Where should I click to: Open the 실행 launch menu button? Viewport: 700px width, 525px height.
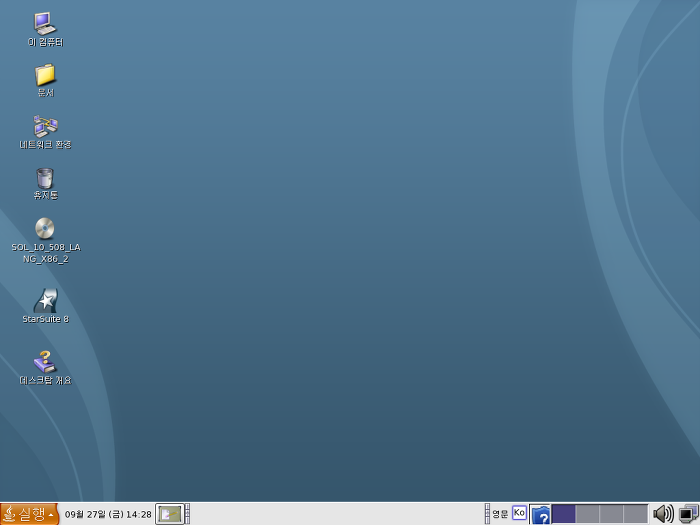[29, 514]
